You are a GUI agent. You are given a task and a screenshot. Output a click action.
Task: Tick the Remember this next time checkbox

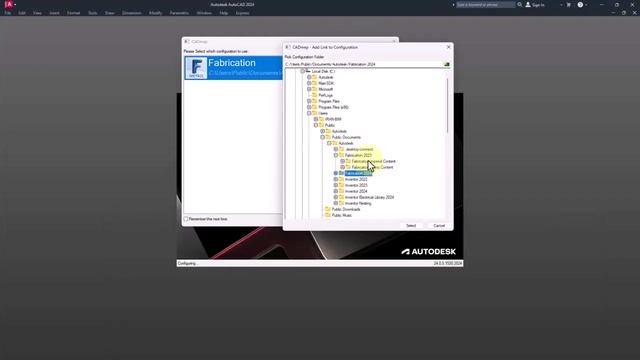[186, 219]
